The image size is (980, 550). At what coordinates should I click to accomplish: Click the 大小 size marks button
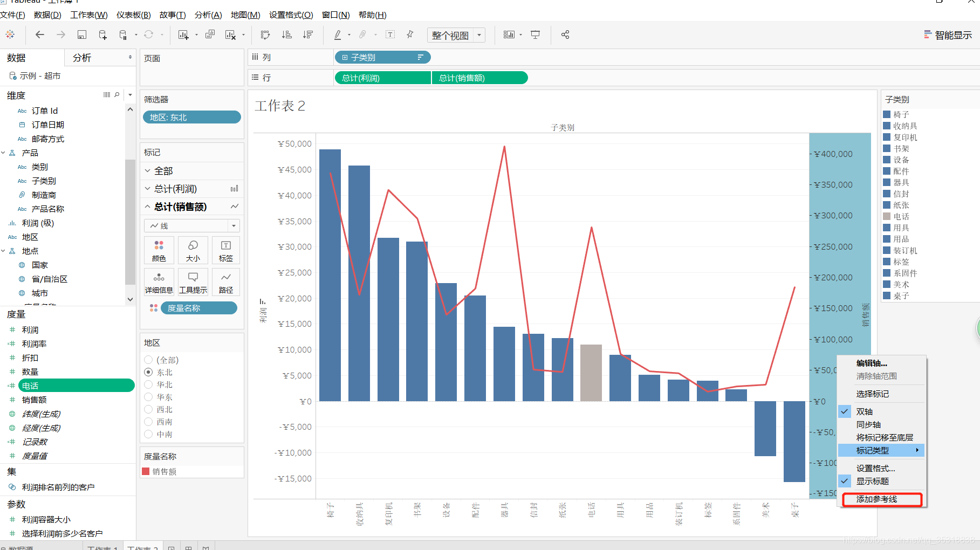tap(193, 251)
